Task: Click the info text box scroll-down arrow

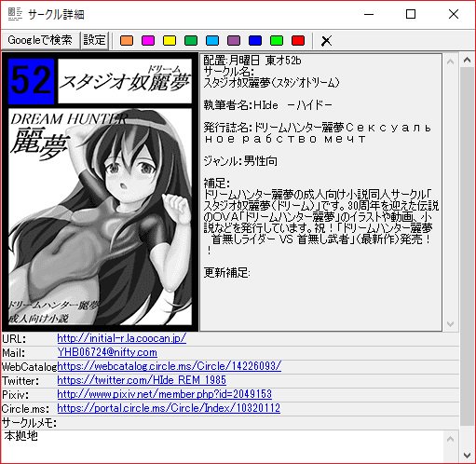Action: (x=450, y=324)
